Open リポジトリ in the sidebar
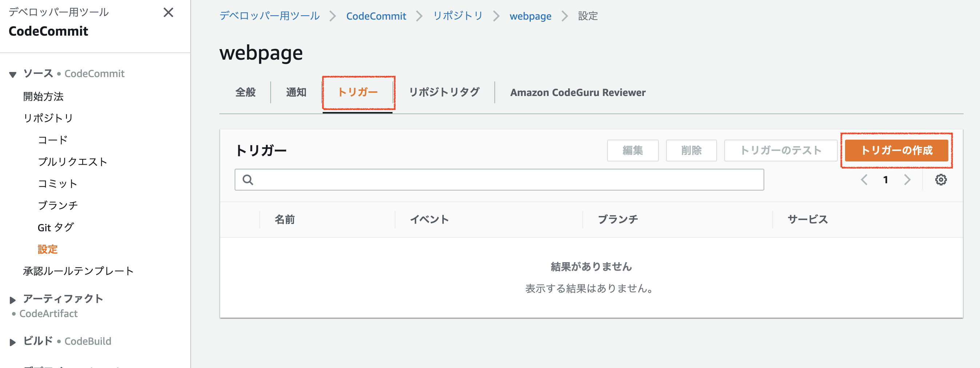The image size is (980, 368). pos(48,118)
